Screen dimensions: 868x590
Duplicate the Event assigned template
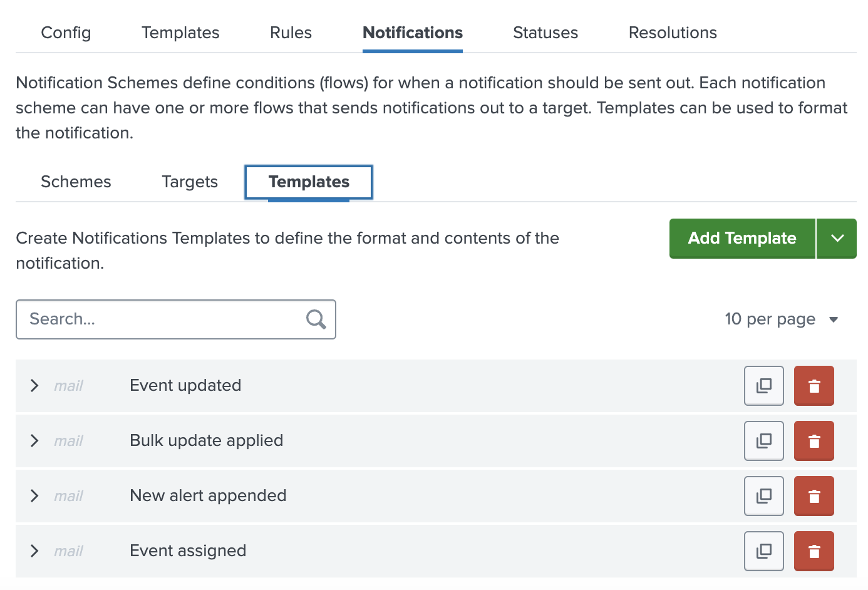point(763,551)
